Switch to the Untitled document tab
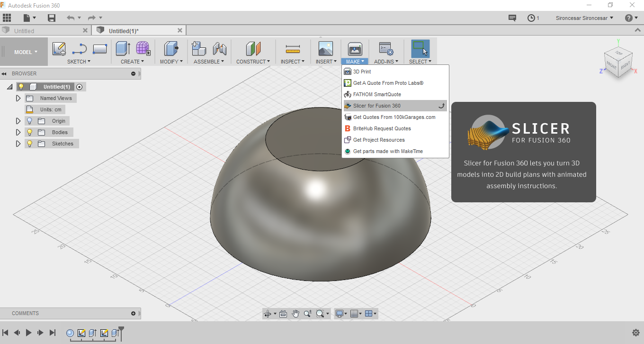644x344 pixels. click(x=45, y=31)
